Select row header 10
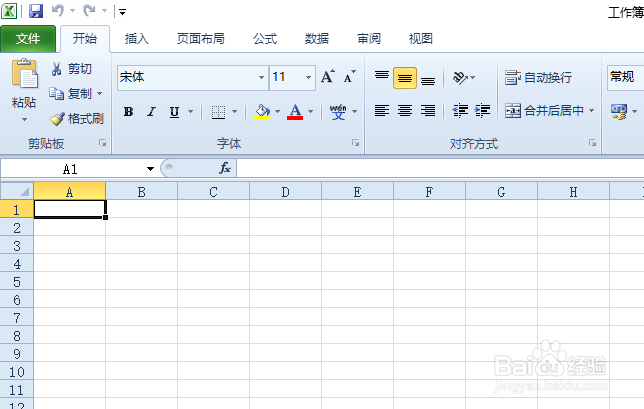The image size is (644, 409). point(17,372)
